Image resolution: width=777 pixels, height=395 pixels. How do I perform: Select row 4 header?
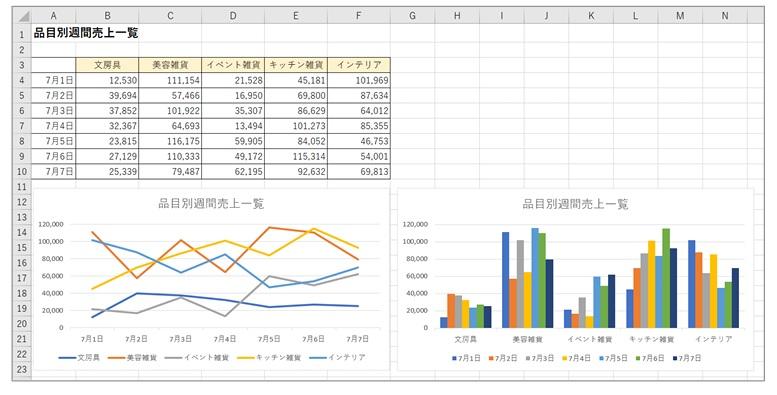pos(22,80)
